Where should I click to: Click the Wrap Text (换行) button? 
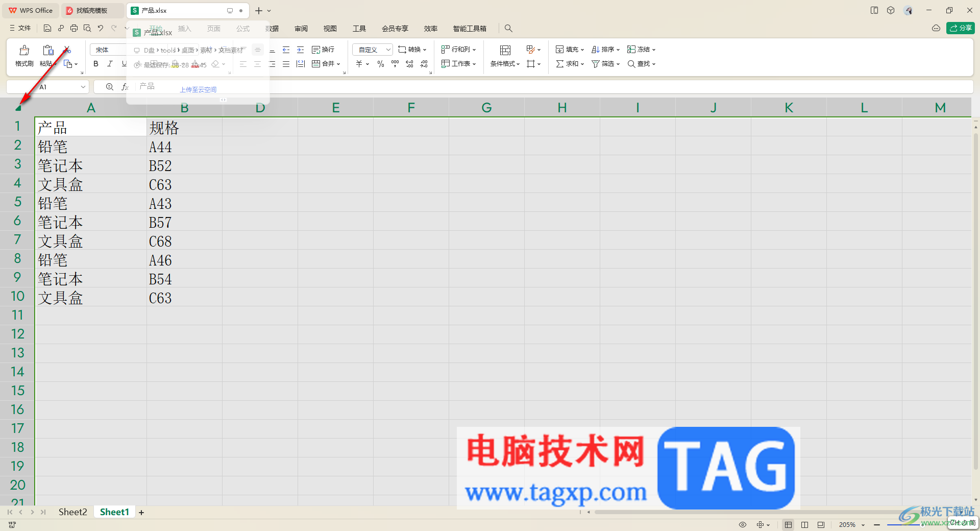323,50
